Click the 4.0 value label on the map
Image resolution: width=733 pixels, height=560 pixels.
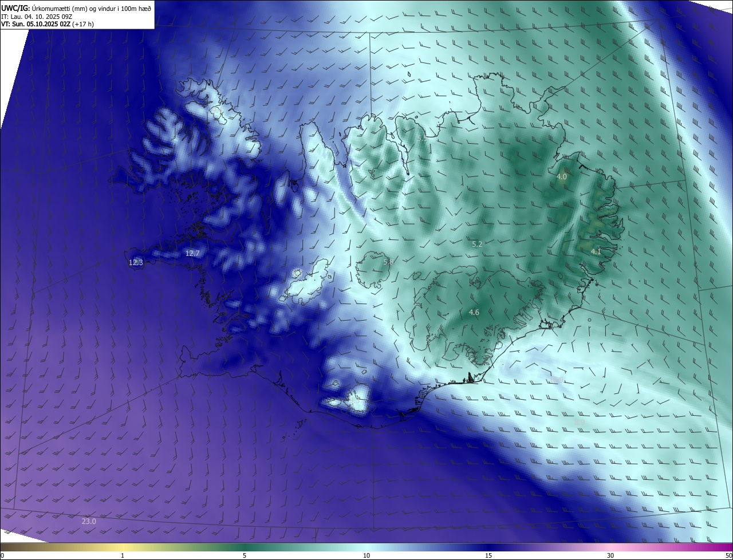pyautogui.click(x=561, y=177)
